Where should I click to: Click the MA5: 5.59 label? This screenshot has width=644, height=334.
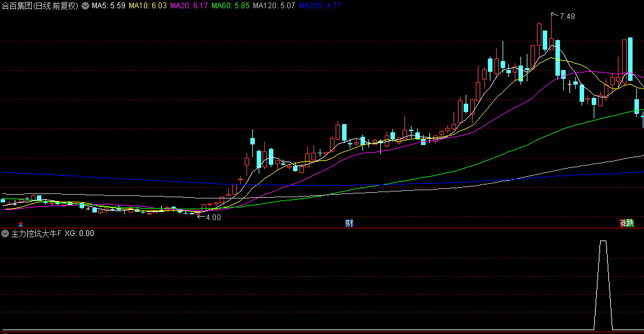tap(108, 6)
